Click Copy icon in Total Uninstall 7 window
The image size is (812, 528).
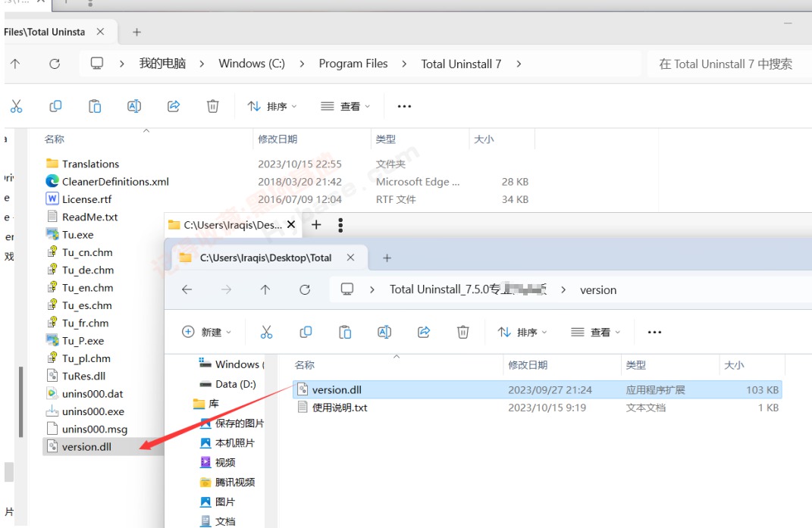point(55,106)
